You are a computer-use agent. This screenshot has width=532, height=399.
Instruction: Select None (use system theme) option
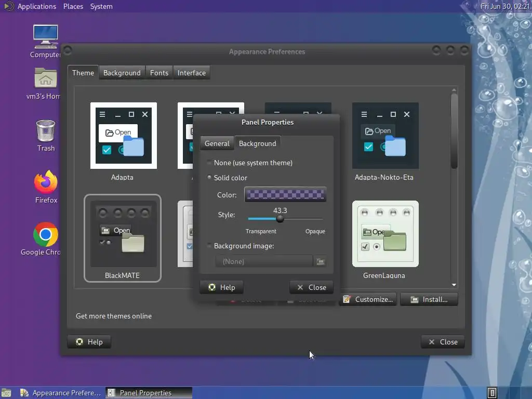(250, 163)
